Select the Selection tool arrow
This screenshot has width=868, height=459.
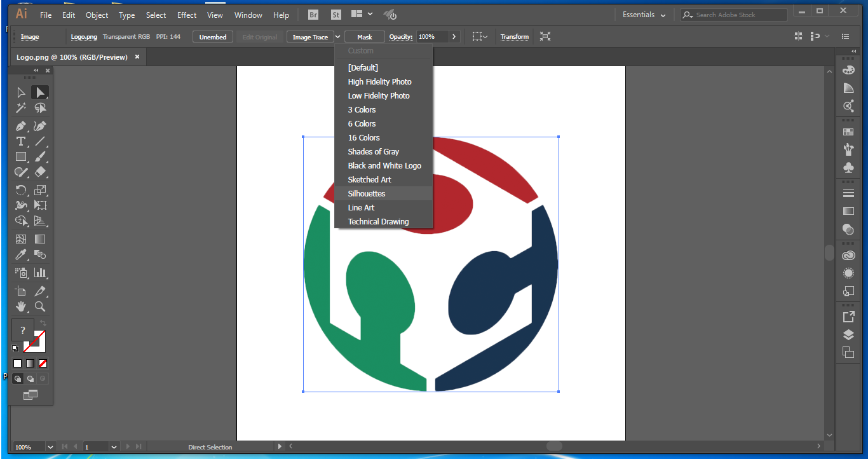tap(21, 93)
